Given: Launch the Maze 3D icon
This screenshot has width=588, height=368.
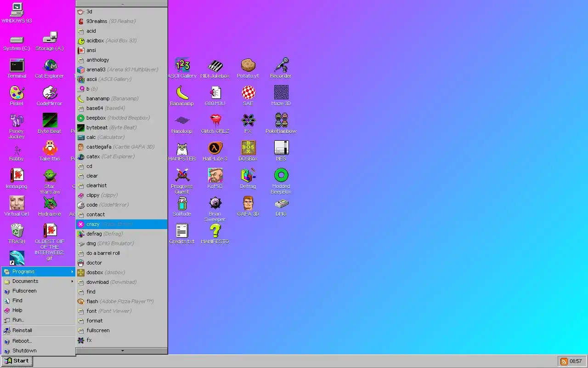Looking at the screenshot, I should (281, 96).
